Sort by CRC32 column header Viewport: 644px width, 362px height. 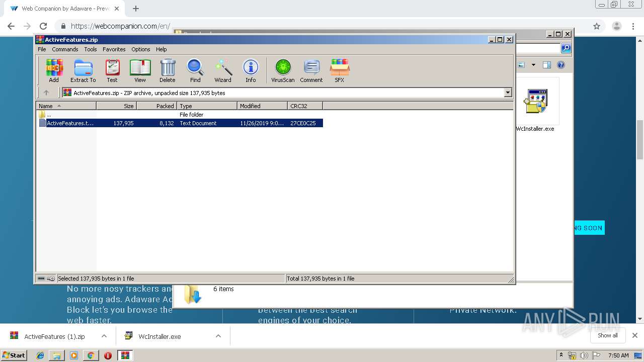(305, 106)
